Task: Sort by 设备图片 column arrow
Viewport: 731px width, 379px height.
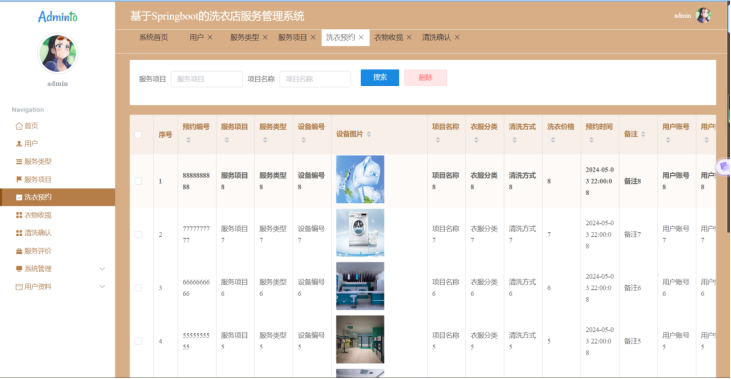Action: click(369, 134)
